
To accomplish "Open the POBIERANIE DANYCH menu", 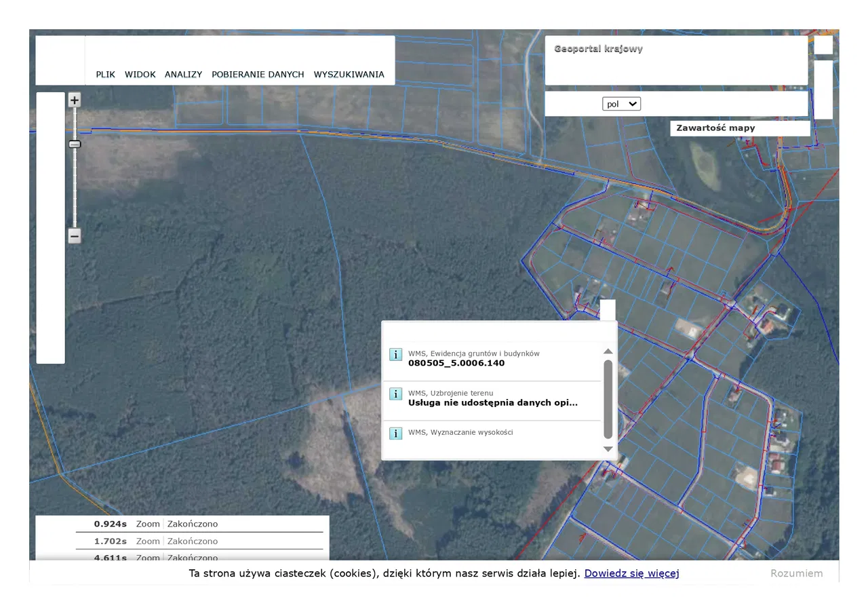I will point(258,75).
